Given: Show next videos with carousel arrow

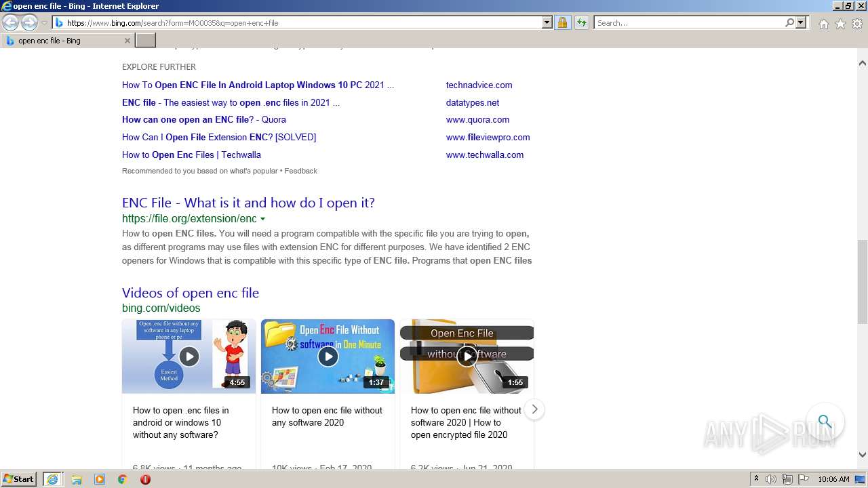Looking at the screenshot, I should [534, 409].
